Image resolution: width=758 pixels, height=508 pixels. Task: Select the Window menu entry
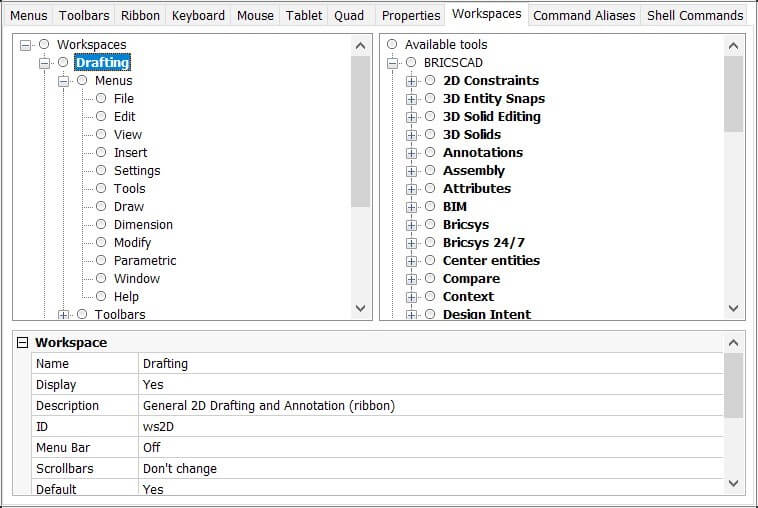137,278
